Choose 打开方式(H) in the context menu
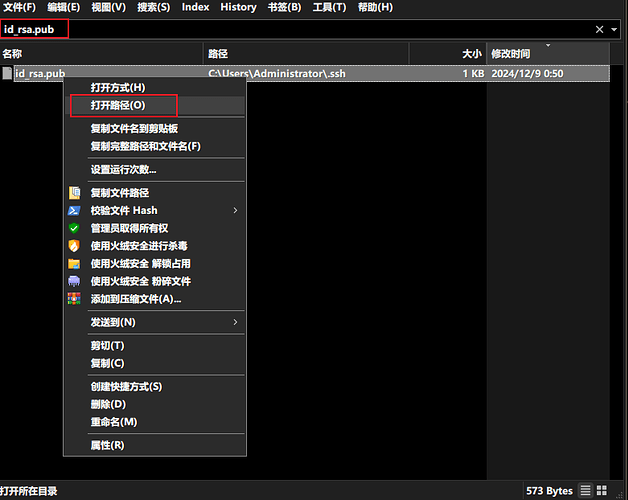This screenshot has height=500, width=628. pyautogui.click(x=155, y=87)
